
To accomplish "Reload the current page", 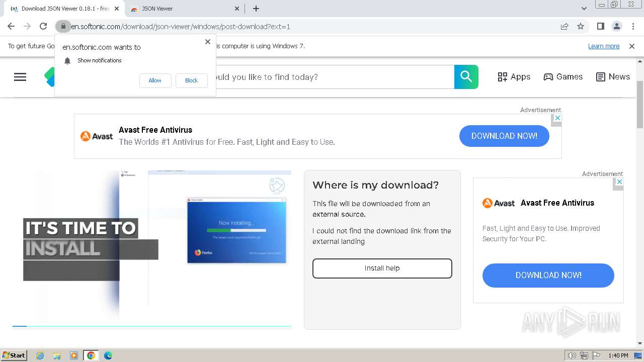I will 43,26.
